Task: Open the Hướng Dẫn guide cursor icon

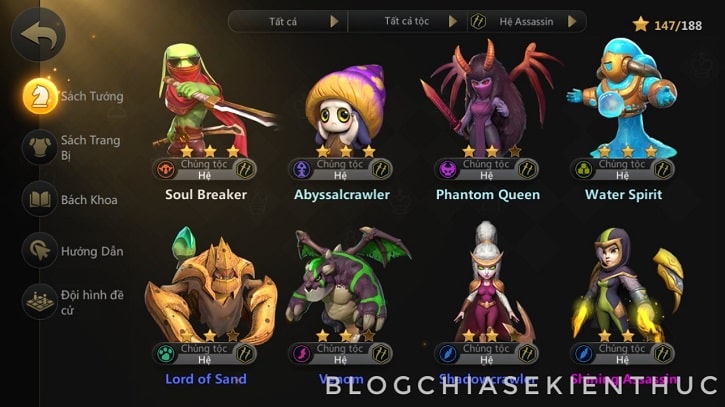Action: 40,251
